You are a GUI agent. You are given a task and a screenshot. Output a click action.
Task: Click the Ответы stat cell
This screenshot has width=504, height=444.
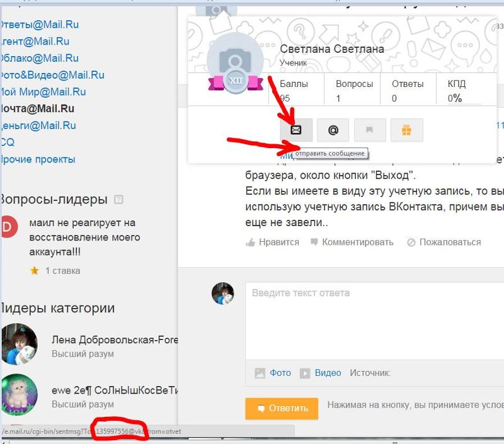(408, 90)
